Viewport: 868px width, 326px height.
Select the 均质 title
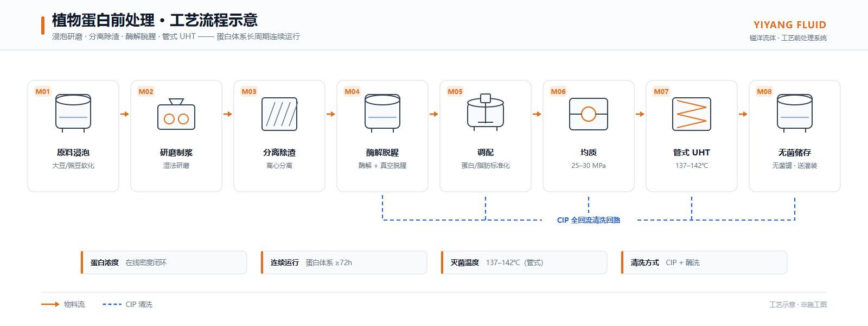coord(589,153)
